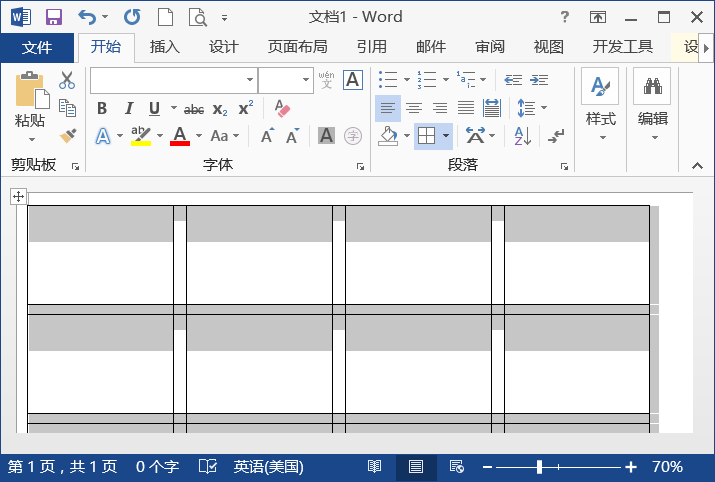Toggle Bold formatting
This screenshot has height=482, width=715.
pyautogui.click(x=102, y=109)
